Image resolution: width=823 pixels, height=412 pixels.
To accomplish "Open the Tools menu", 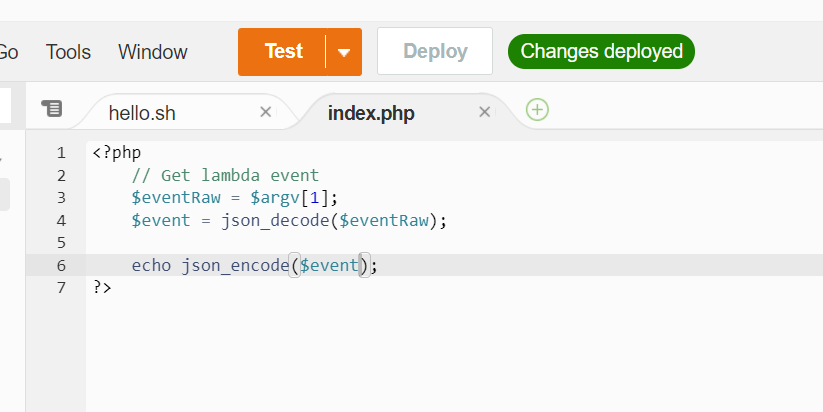I will pyautogui.click(x=68, y=52).
